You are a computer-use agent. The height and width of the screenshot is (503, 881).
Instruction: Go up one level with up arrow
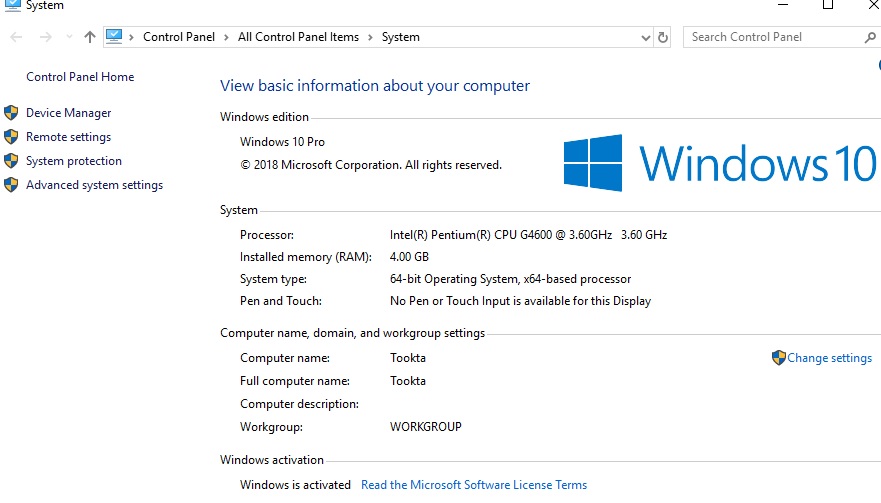pos(90,37)
